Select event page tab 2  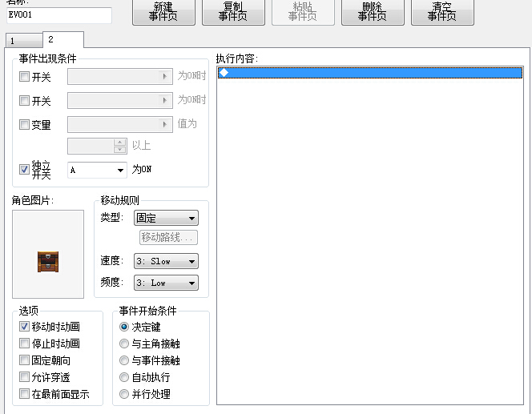click(x=63, y=40)
